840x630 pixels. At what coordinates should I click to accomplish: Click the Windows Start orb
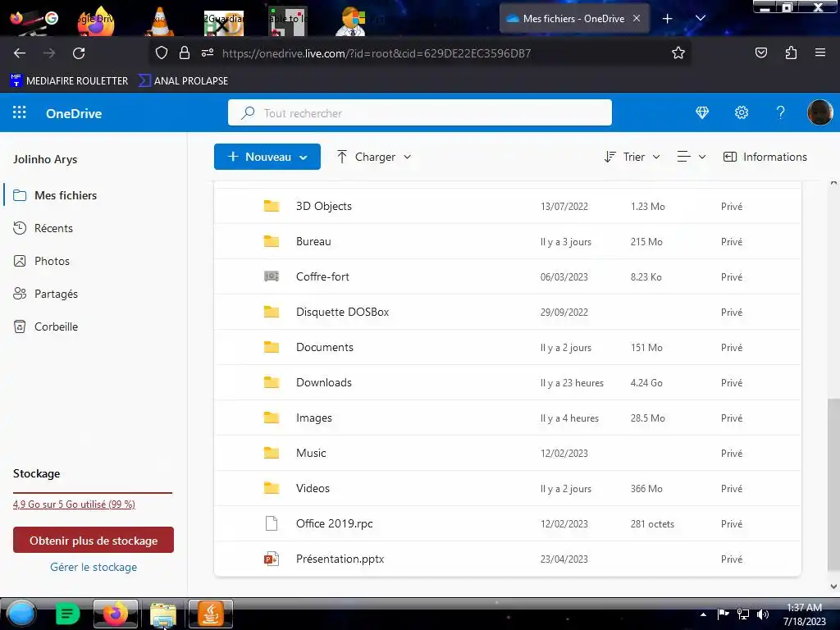coord(21,614)
